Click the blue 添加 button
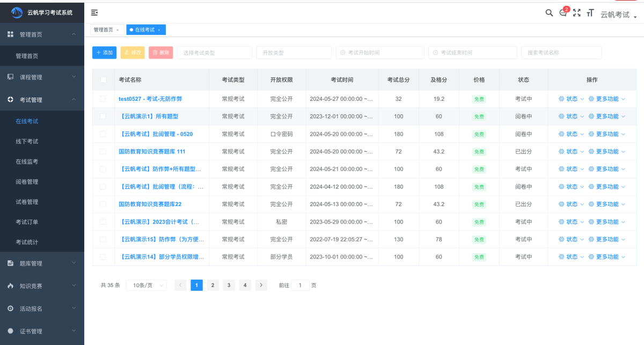 104,53
